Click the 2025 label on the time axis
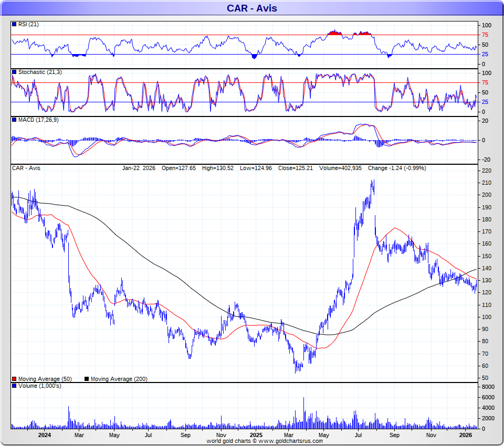Viewport: 504px width, 446px height. [x=256, y=435]
